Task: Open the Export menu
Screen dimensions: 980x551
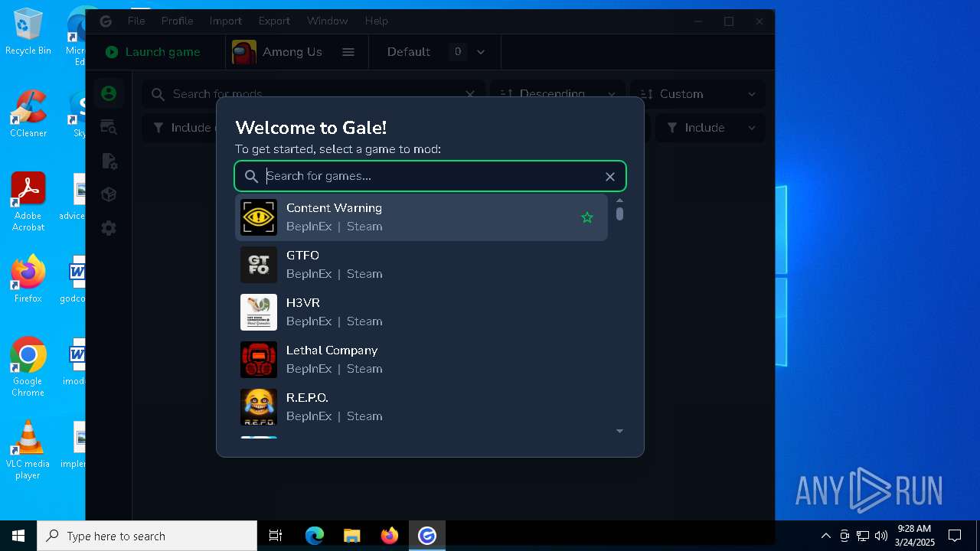Action: [x=274, y=21]
